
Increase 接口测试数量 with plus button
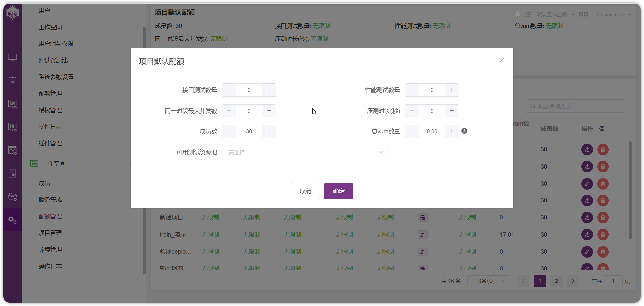click(x=269, y=90)
